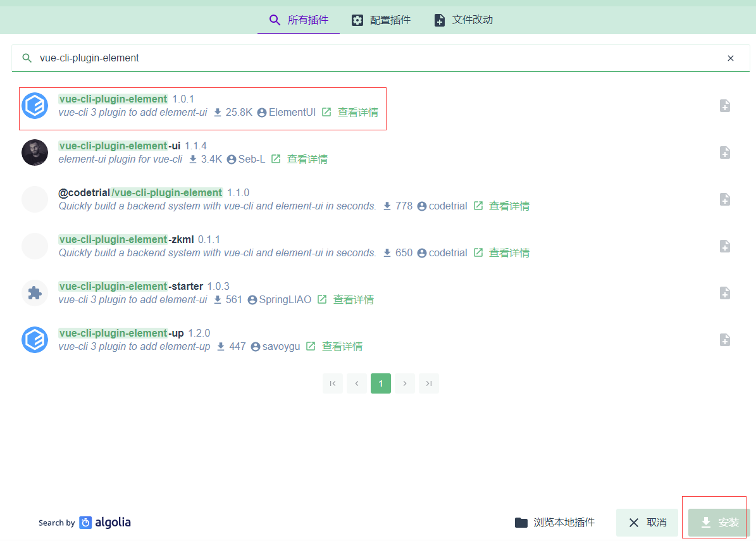Click the add-file icon for vue-cli-plugin-element-zkml
Screen dimensions: 756x541
(724, 246)
